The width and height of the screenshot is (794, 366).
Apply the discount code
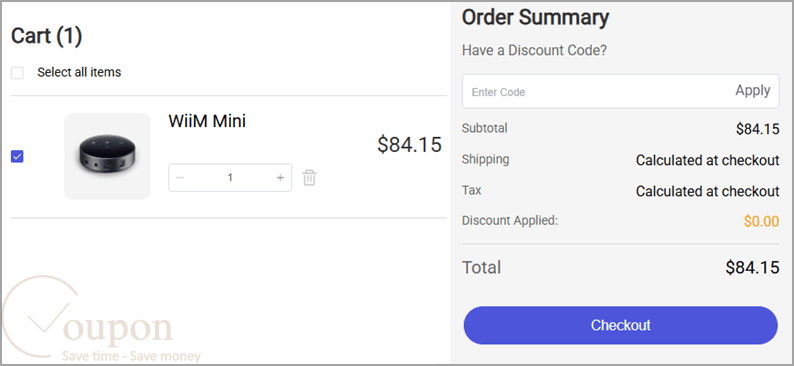click(752, 91)
